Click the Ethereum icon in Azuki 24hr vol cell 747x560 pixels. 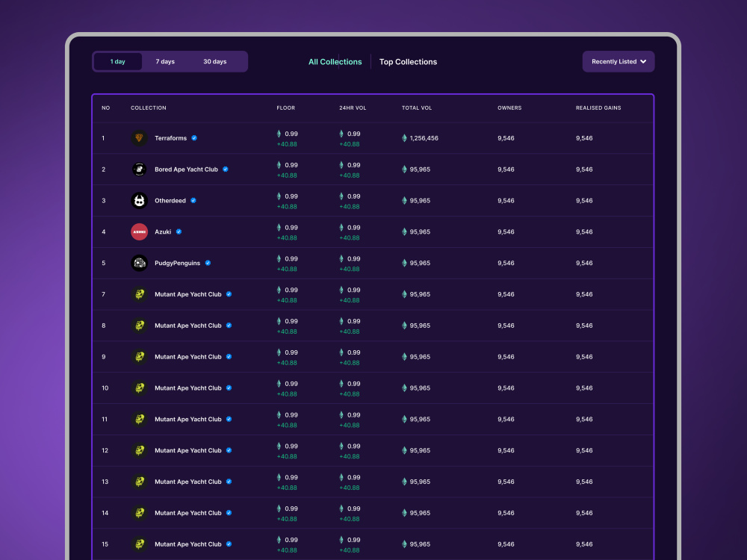pos(341,228)
